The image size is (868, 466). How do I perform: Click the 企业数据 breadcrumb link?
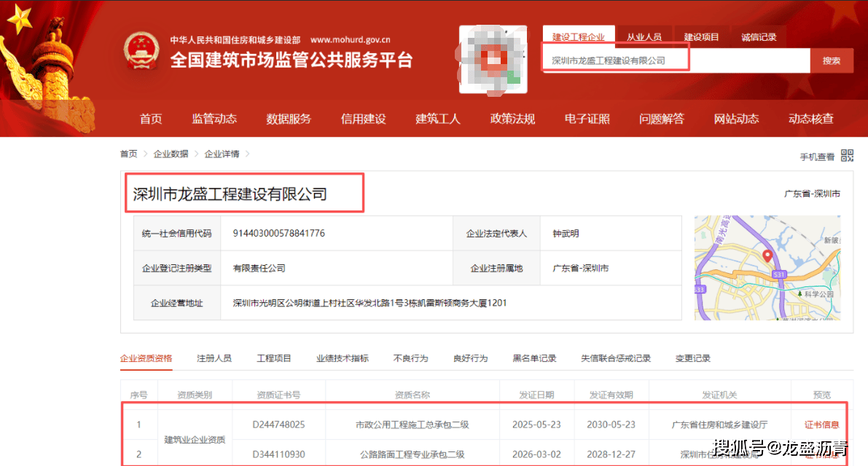pyautogui.click(x=171, y=154)
